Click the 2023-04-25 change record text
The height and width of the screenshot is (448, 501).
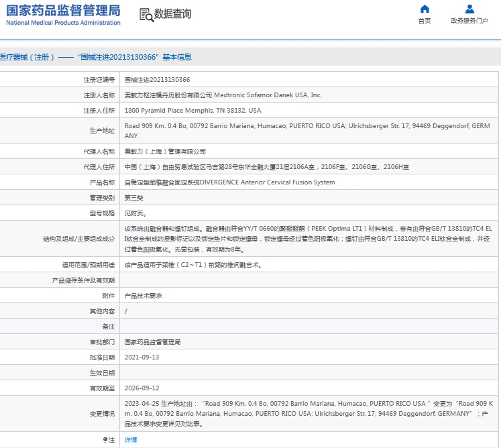coord(309,414)
